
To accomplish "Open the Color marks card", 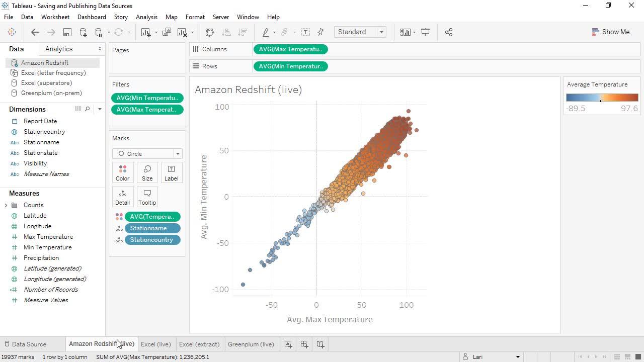I will tap(122, 172).
